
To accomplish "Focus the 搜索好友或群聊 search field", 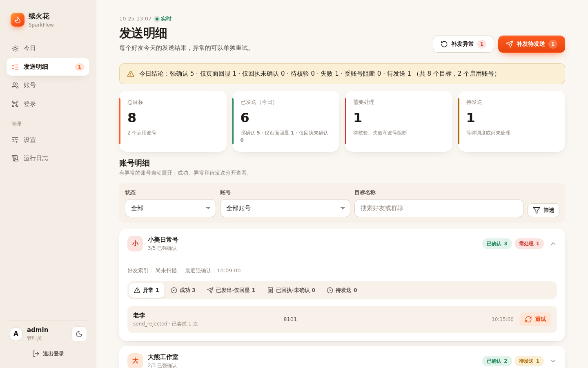I will tap(439, 208).
